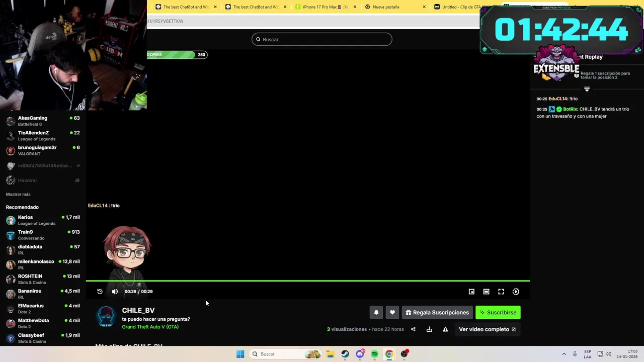Click the notification bell button

click(x=376, y=312)
